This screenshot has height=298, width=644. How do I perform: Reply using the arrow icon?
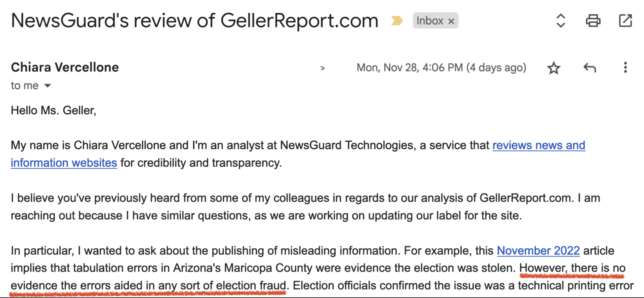(589, 68)
